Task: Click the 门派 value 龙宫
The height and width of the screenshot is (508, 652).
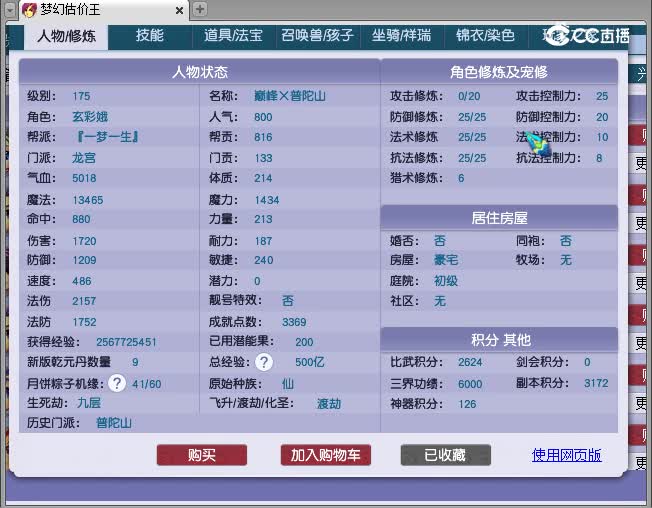Action: click(x=84, y=158)
